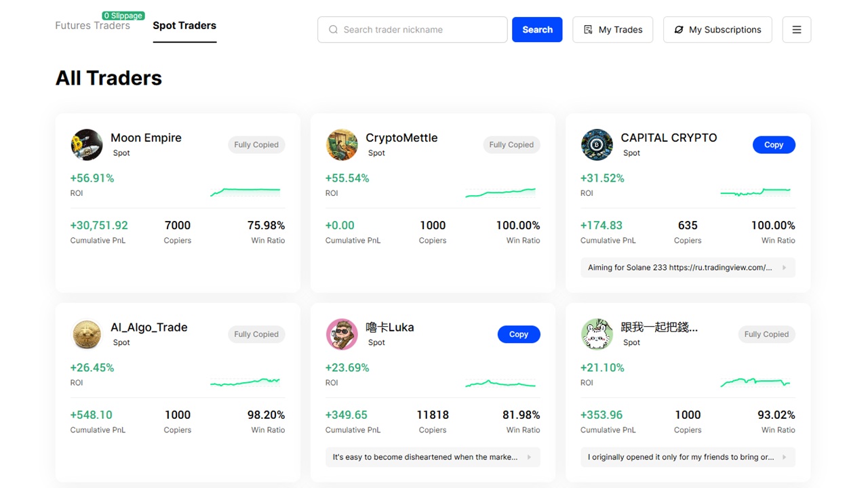
Task: Click the 93.02% win ratio value
Action: pyautogui.click(x=776, y=415)
